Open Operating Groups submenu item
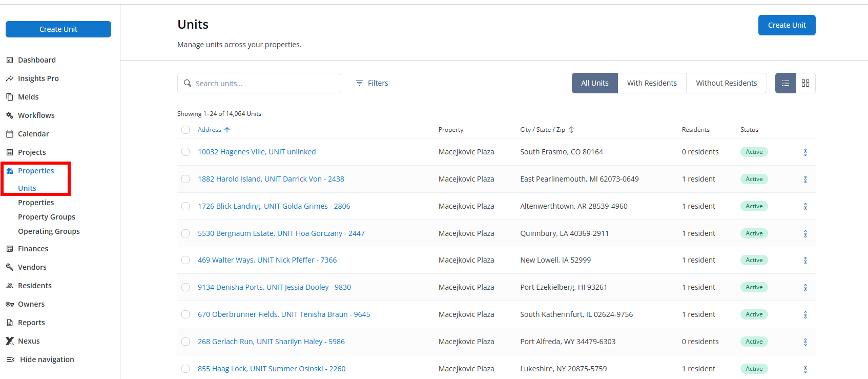The width and height of the screenshot is (868, 379). point(49,231)
